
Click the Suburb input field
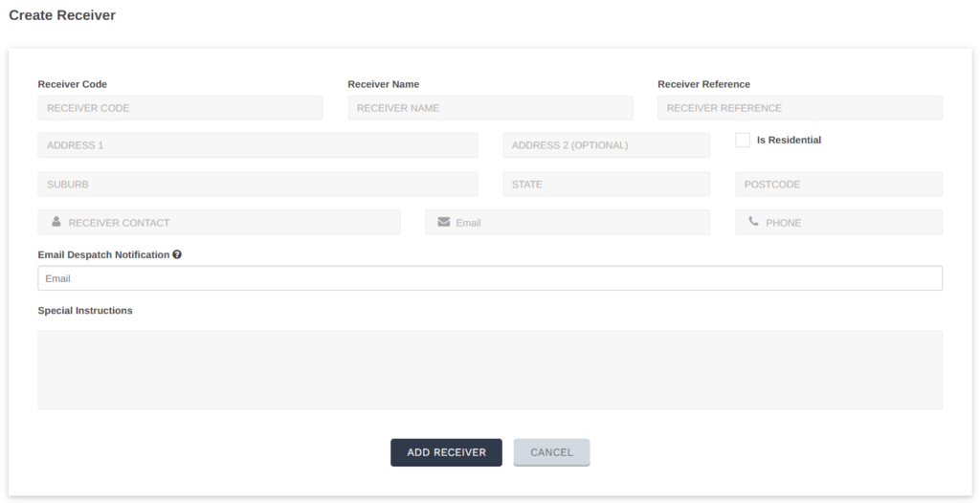click(x=257, y=185)
